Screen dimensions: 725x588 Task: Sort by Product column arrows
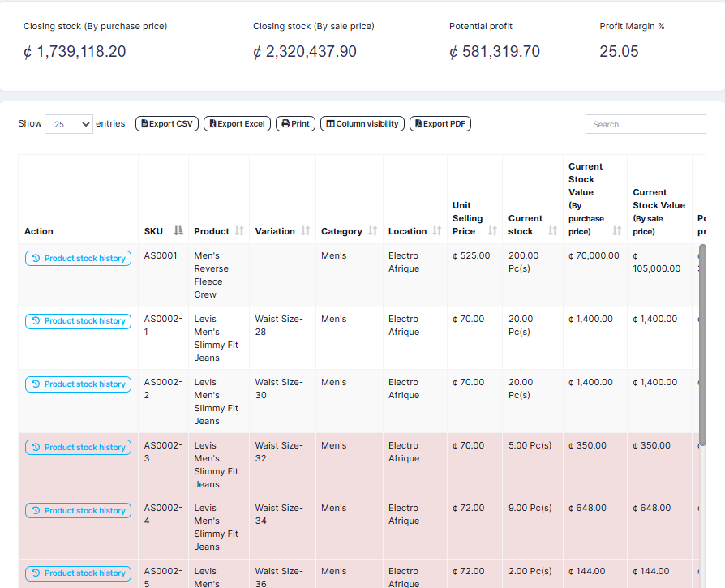click(x=239, y=230)
